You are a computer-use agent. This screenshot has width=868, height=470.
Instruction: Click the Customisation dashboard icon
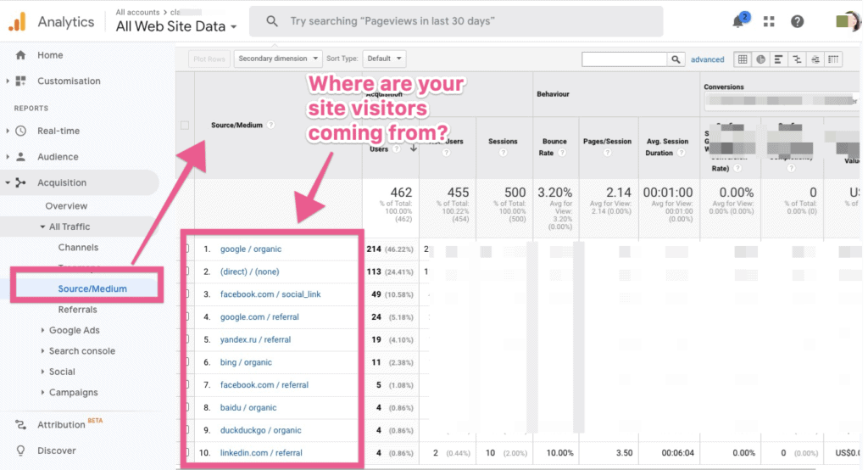coord(21,81)
